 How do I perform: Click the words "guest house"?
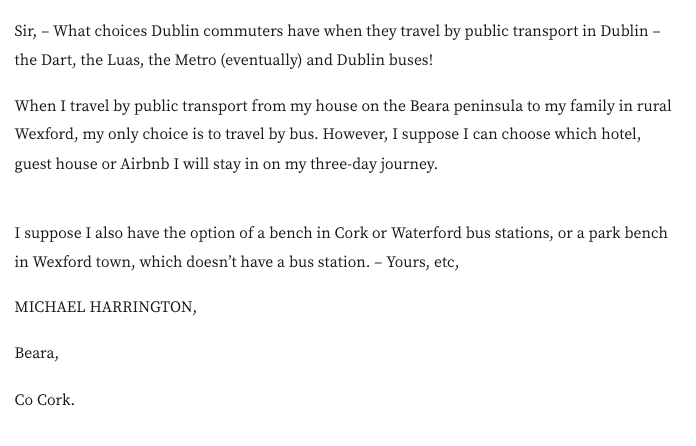point(56,163)
